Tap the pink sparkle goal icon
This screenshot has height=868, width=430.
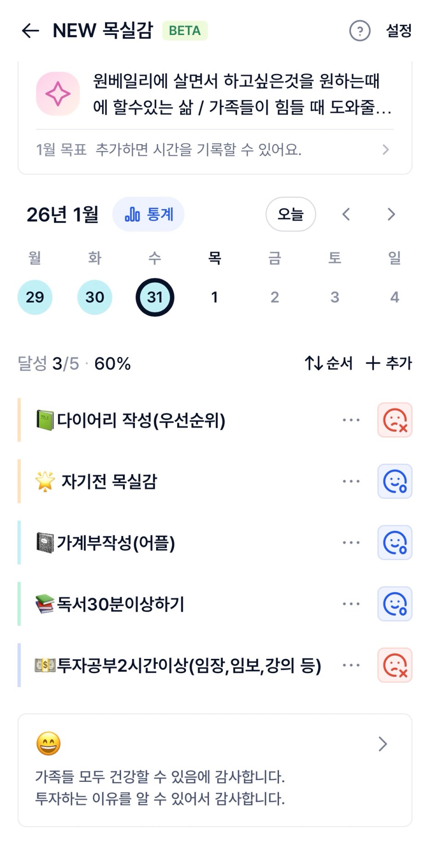click(58, 94)
